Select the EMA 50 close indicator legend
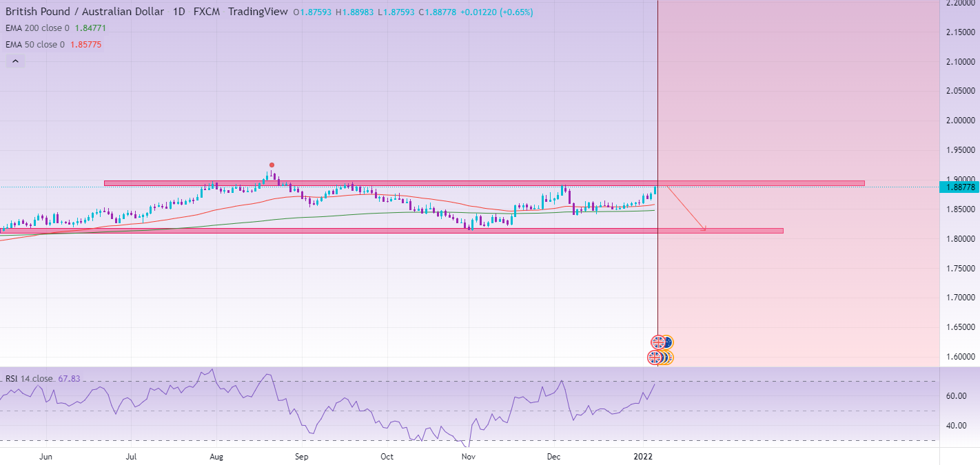Screen dimensions: 980x465 [34, 45]
